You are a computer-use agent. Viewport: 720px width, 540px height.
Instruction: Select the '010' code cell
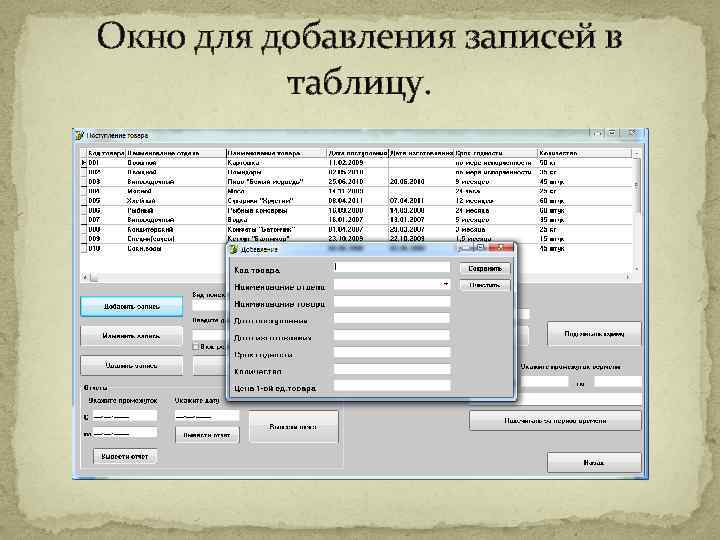[106, 248]
